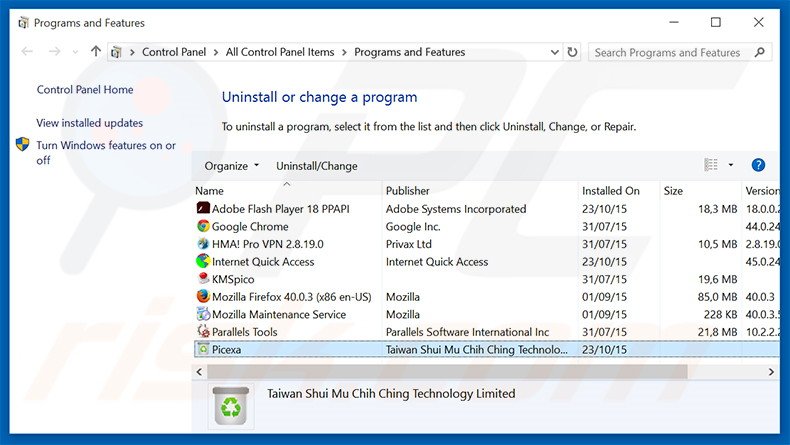Viewport: 790px width, 445px height.
Task: Focus the Search Programs and Features field
Action: point(680,52)
